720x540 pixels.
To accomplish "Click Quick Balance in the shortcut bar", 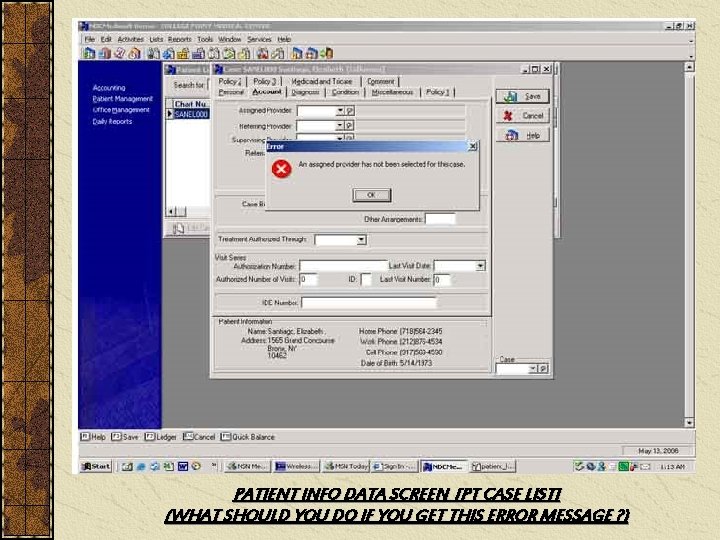I will (248, 437).
